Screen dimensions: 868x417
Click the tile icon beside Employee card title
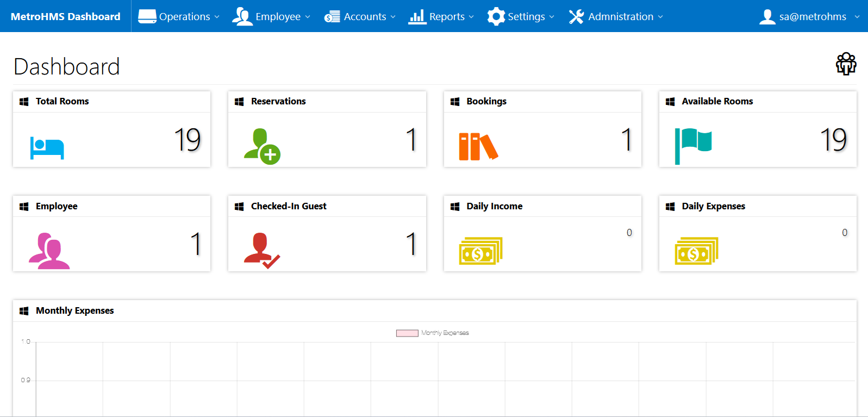click(24, 207)
